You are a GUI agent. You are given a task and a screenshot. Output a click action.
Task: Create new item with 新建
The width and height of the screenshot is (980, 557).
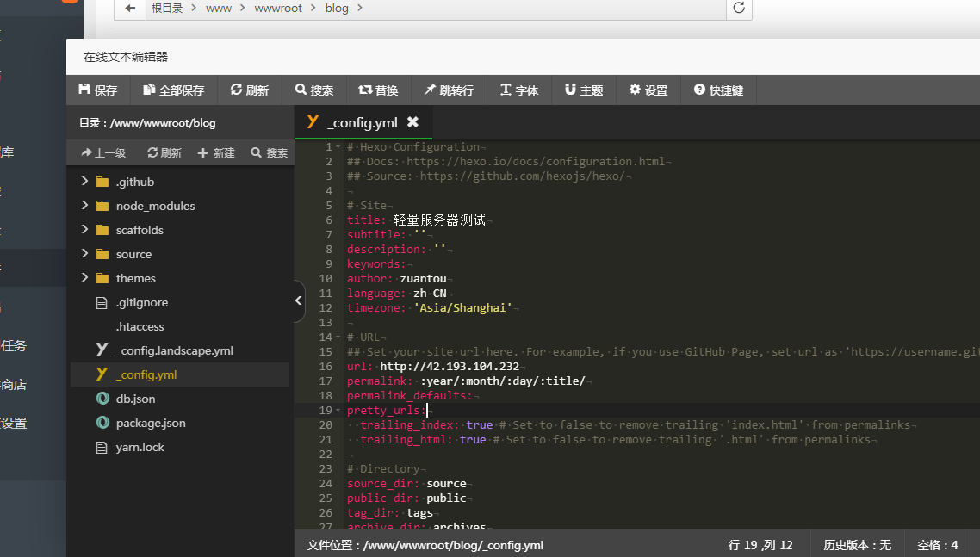coord(216,152)
